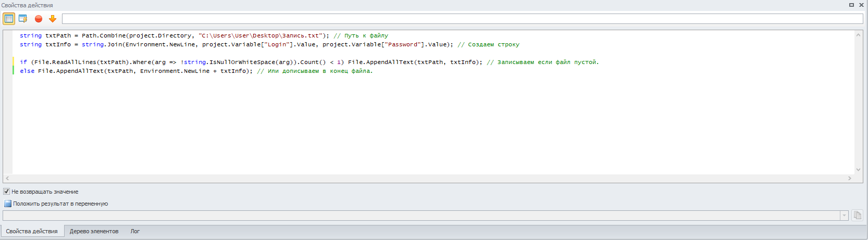This screenshot has height=240, width=868.
Task: Click the copy variable icon at bottom right
Action: [857, 215]
